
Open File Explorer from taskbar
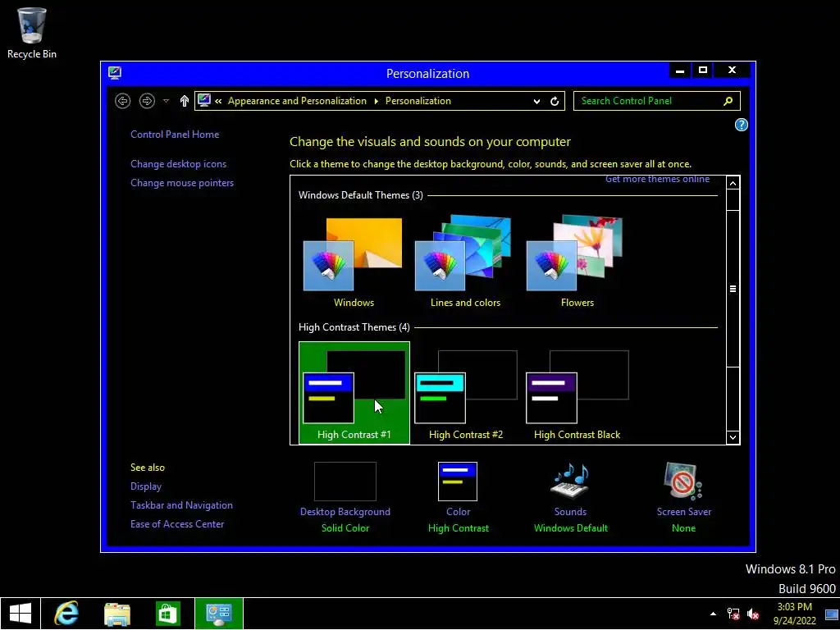pyautogui.click(x=117, y=614)
